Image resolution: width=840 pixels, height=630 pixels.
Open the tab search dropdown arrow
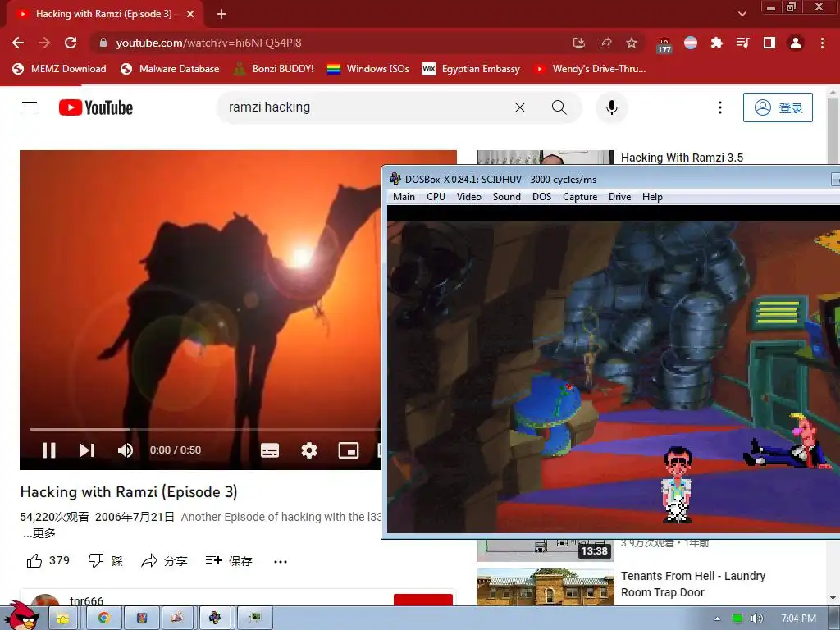[x=742, y=14]
